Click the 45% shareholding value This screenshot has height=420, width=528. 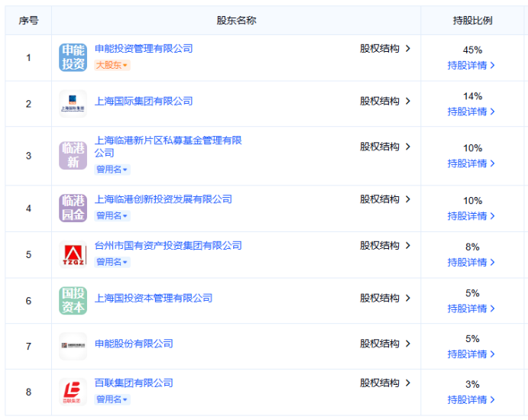point(472,50)
